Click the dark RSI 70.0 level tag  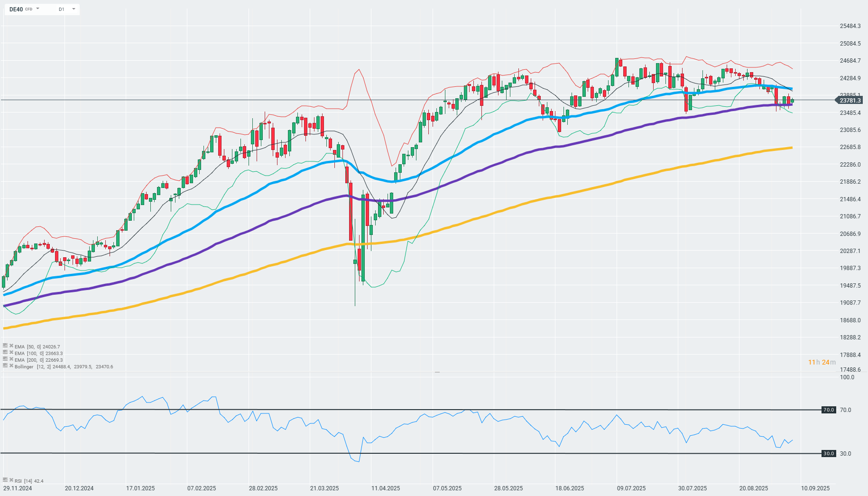point(828,410)
